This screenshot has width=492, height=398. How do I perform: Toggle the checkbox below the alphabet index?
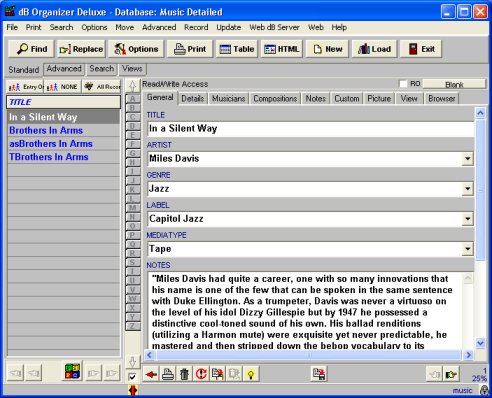(132, 377)
